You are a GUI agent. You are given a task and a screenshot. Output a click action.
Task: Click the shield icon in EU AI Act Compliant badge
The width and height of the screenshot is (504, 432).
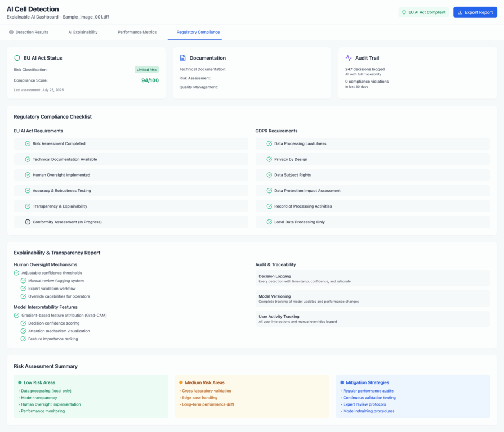(404, 12)
